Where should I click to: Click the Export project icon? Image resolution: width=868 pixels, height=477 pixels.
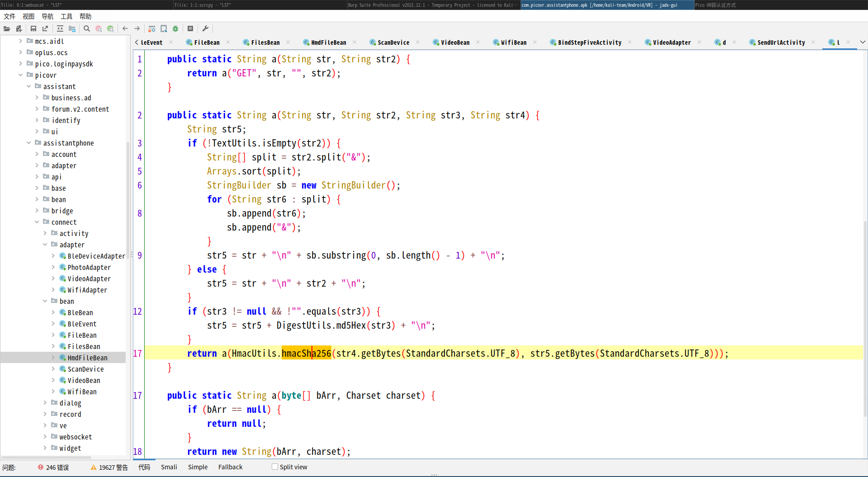[x=45, y=28]
